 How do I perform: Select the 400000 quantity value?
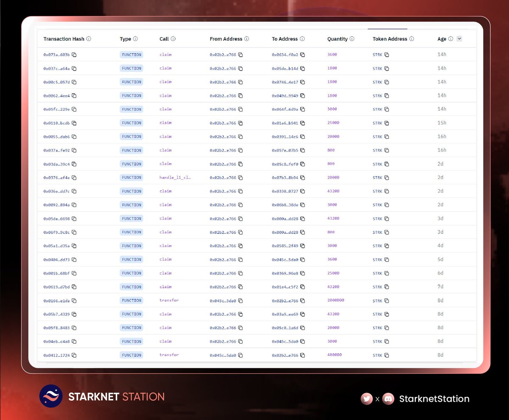pos(334,355)
